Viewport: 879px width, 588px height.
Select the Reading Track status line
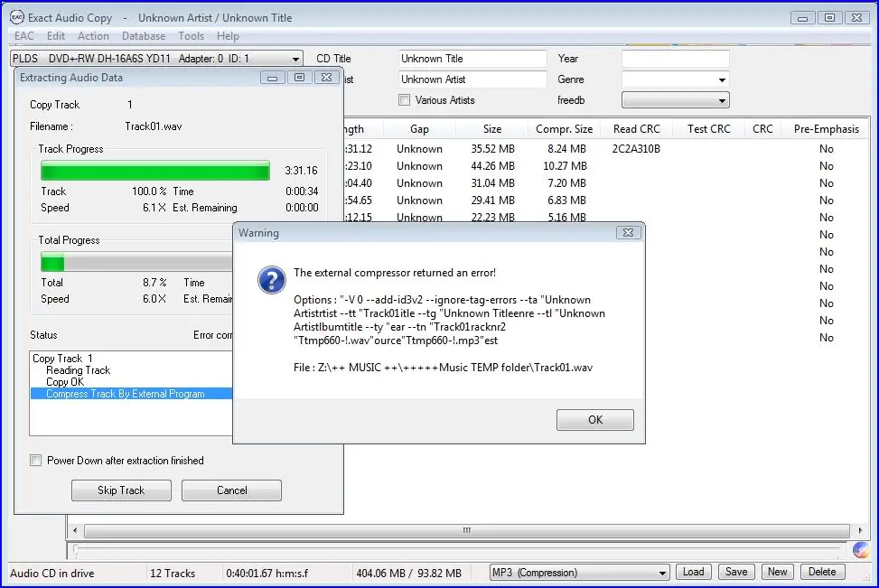pyautogui.click(x=78, y=370)
